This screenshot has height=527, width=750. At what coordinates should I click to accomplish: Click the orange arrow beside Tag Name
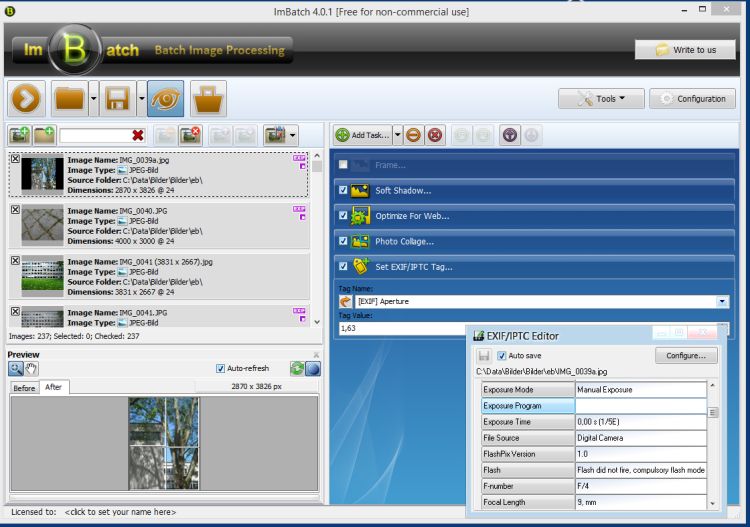(x=345, y=301)
